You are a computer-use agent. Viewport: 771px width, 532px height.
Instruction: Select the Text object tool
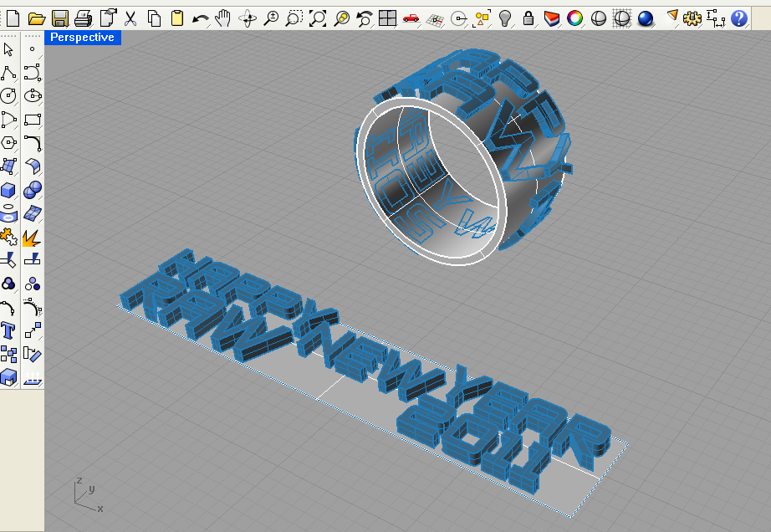click(8, 330)
